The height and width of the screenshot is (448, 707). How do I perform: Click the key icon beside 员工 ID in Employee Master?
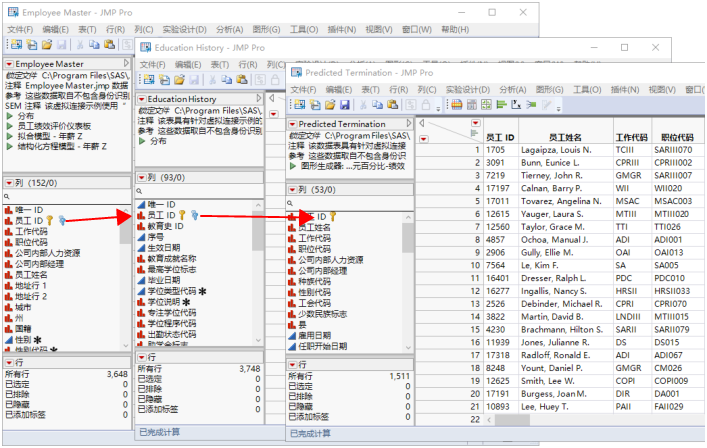tap(50, 220)
